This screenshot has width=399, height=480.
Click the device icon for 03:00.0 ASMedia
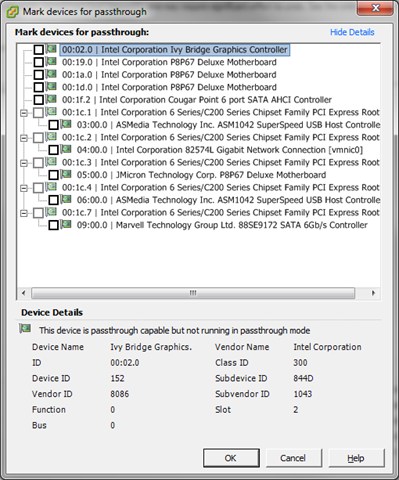click(x=66, y=124)
